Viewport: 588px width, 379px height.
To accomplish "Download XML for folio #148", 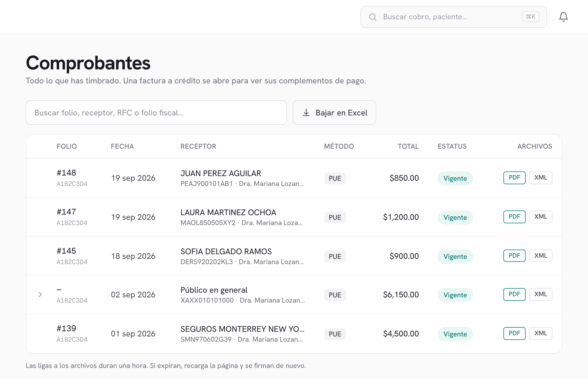I will [540, 178].
